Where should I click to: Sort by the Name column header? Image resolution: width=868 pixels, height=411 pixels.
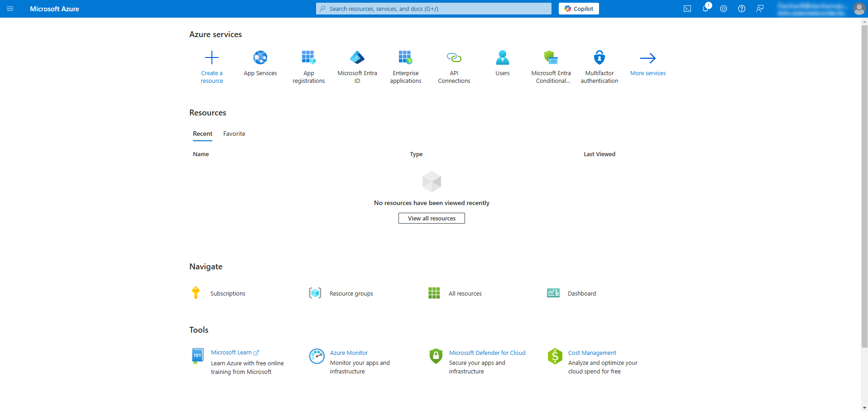(201, 154)
